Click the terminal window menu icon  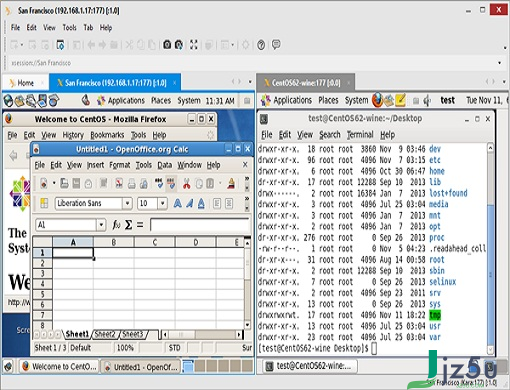[264, 119]
